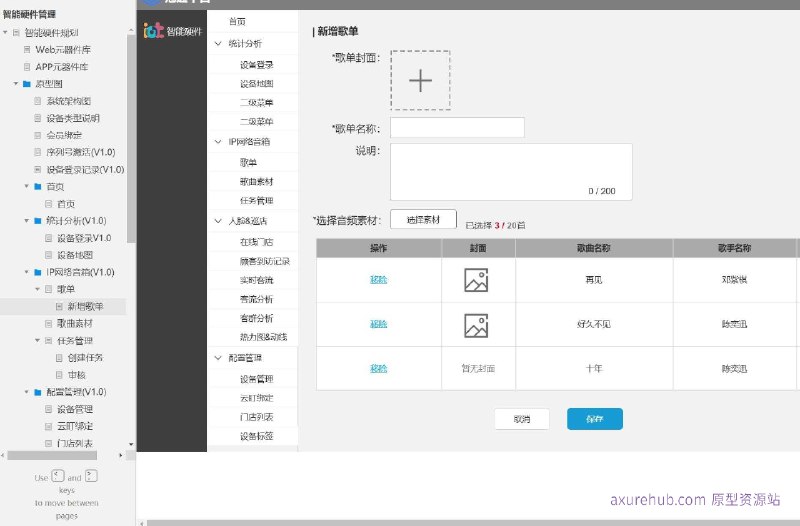Open 首页 in the side menu
Viewport: 800px width, 526px height.
pyautogui.click(x=237, y=21)
